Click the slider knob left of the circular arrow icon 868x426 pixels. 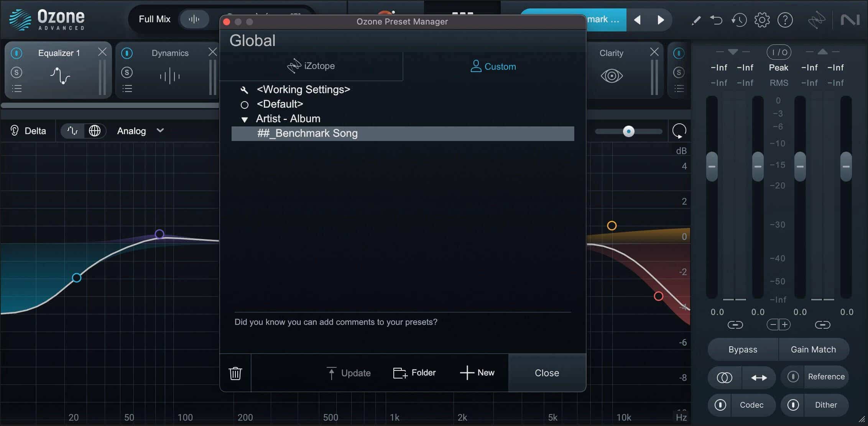pyautogui.click(x=629, y=131)
